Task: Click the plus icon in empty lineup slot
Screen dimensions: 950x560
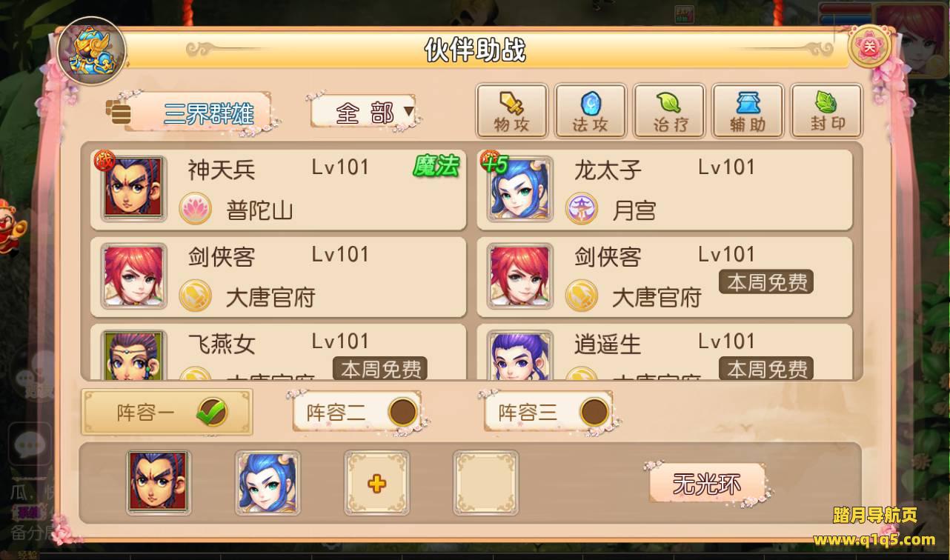Action: [x=376, y=484]
